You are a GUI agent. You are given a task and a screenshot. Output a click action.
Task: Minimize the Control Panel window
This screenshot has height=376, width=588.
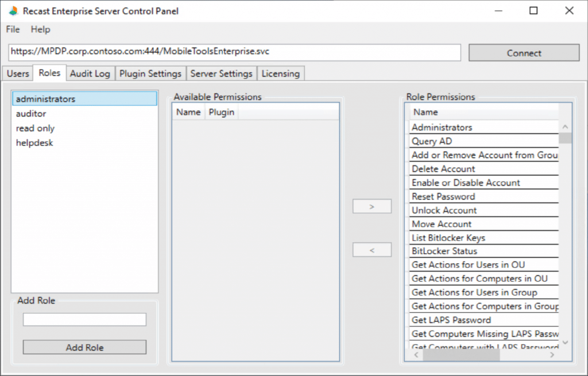[x=498, y=11]
